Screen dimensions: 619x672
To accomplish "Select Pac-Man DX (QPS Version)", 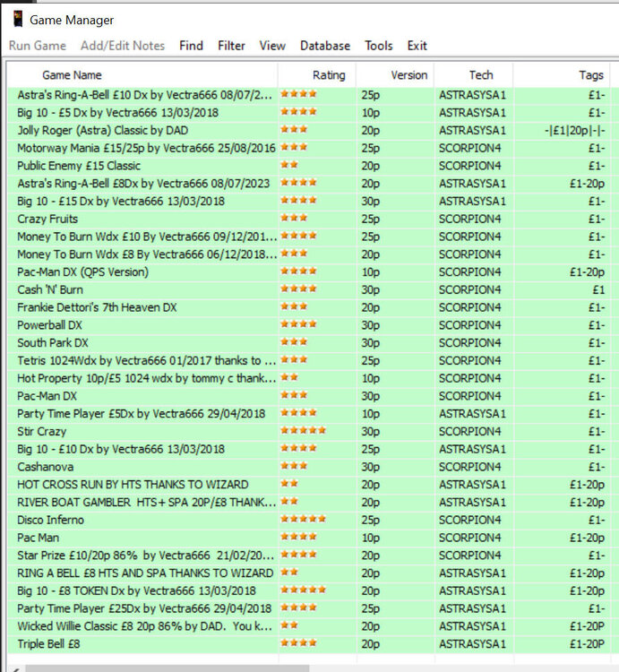I will click(x=313, y=272).
